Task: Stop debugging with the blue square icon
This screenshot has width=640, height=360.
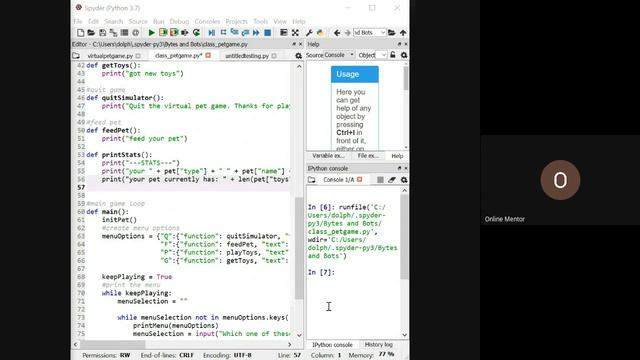Action: pos(267,33)
